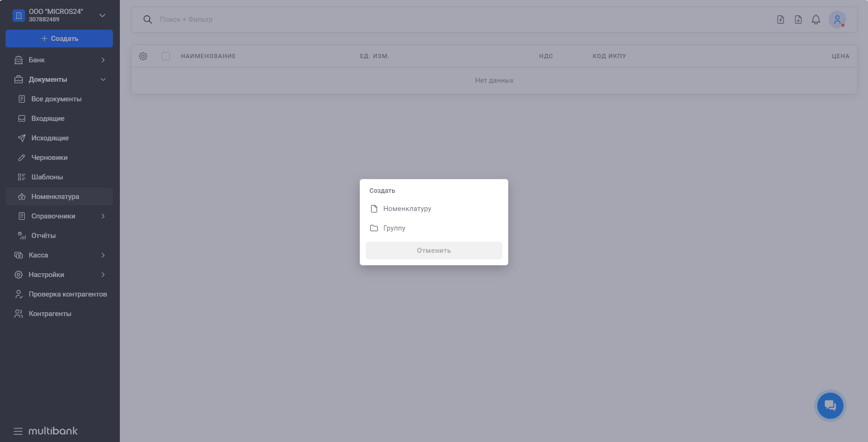
Task: Choose Номенклатуру in Create dialog
Action: click(407, 209)
